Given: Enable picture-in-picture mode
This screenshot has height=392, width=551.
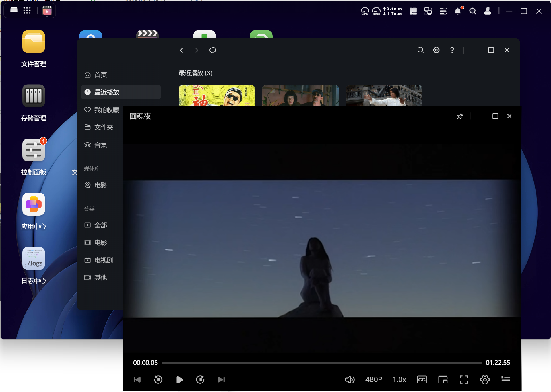Looking at the screenshot, I should pyautogui.click(x=443, y=380).
